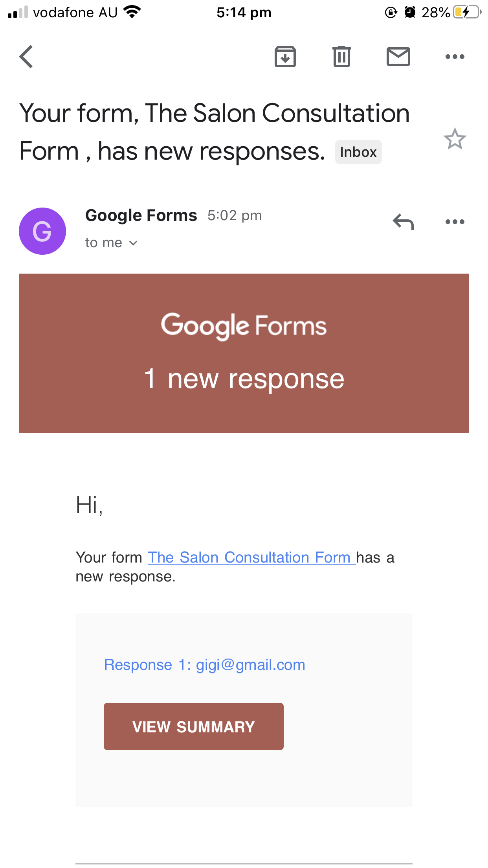Open the message three-dot options menu
The image size is (488, 868).
pos(455,222)
